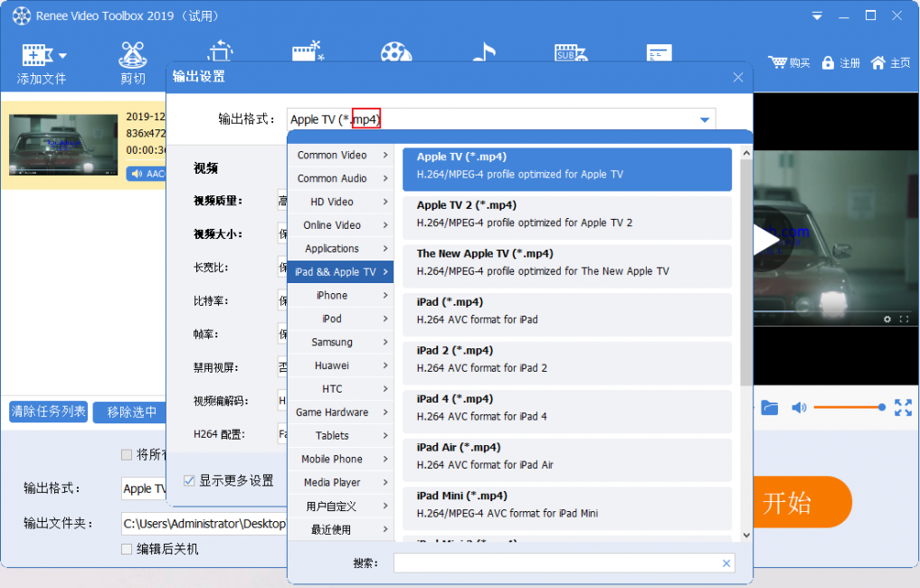Click the Clear task list (清除任务列表) button
This screenshot has height=588, width=920.
click(x=49, y=412)
